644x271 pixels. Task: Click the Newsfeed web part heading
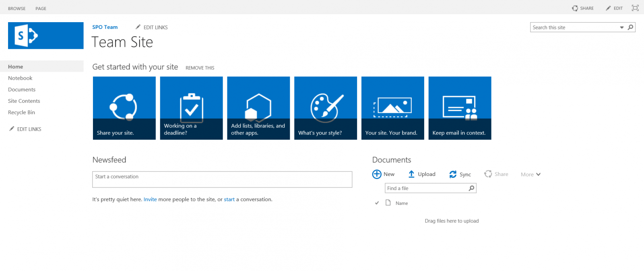(x=109, y=160)
